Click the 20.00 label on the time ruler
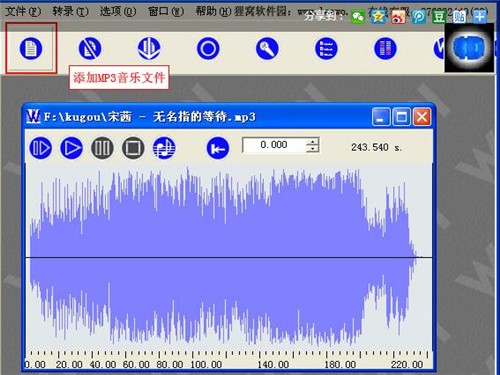 click(x=69, y=364)
